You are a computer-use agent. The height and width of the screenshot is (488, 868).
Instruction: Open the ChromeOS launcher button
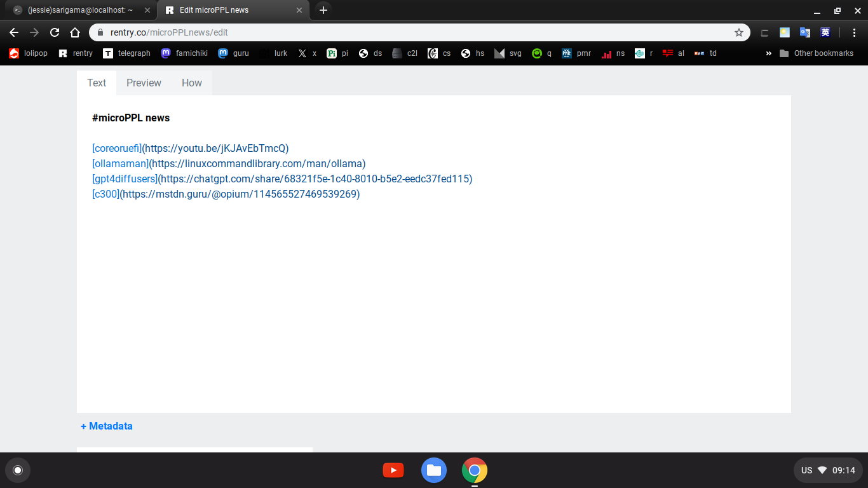coord(18,470)
